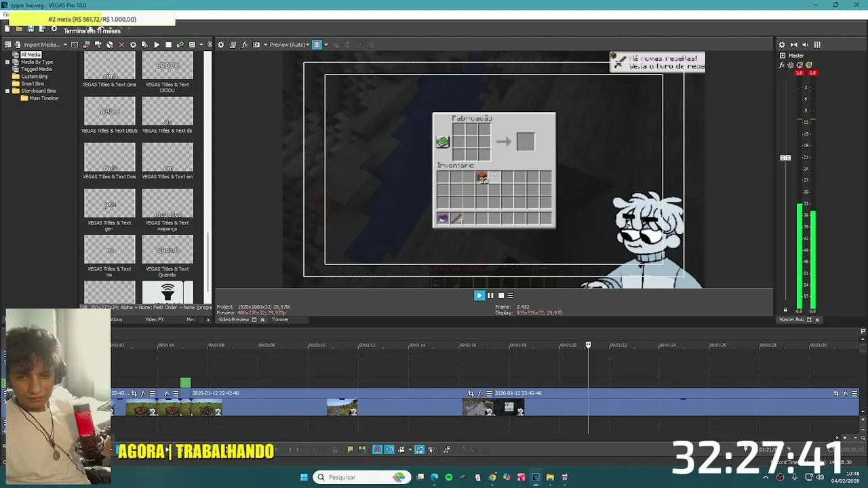This screenshot has height=488, width=868.
Task: Click the Preview on External Monitor icon
Action: point(233,45)
